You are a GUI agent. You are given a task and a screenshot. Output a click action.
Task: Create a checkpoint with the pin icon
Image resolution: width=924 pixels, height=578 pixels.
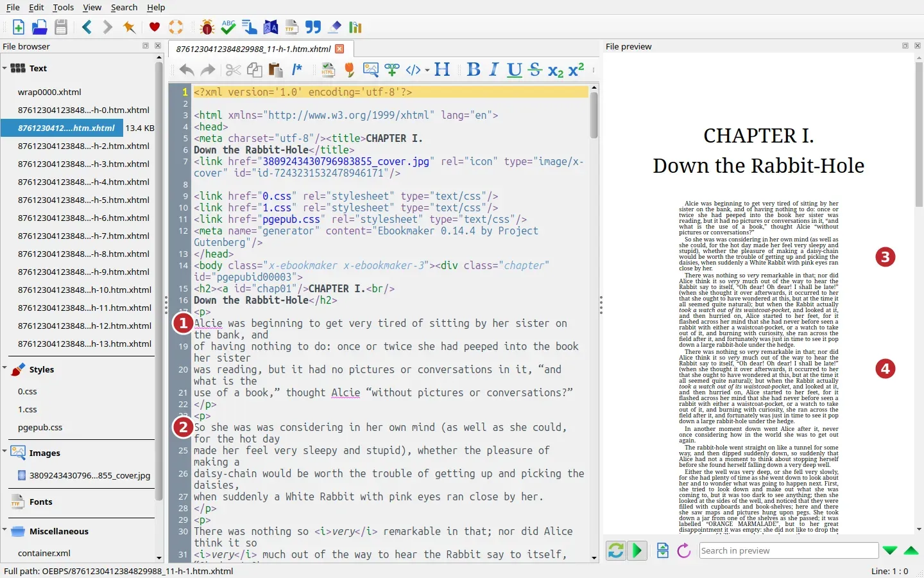[x=129, y=27]
